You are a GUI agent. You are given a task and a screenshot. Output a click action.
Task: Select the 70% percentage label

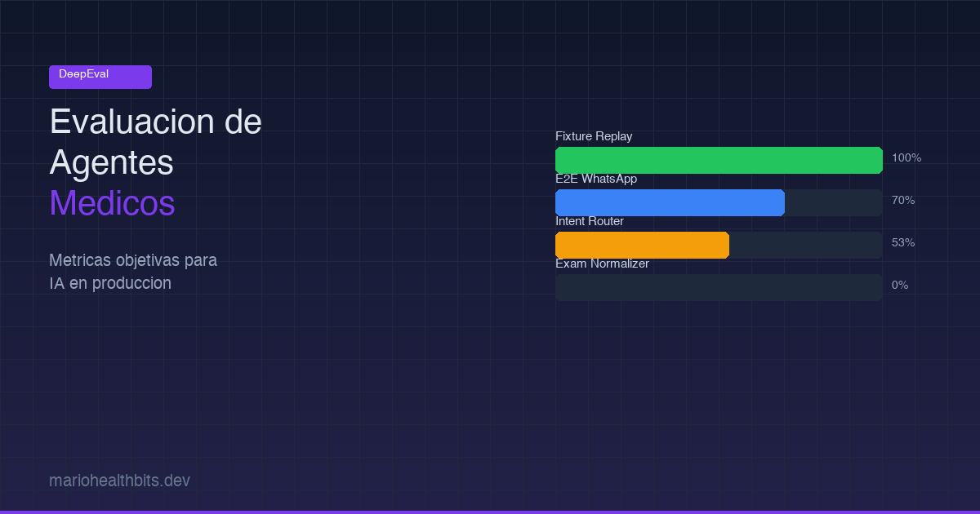903,200
